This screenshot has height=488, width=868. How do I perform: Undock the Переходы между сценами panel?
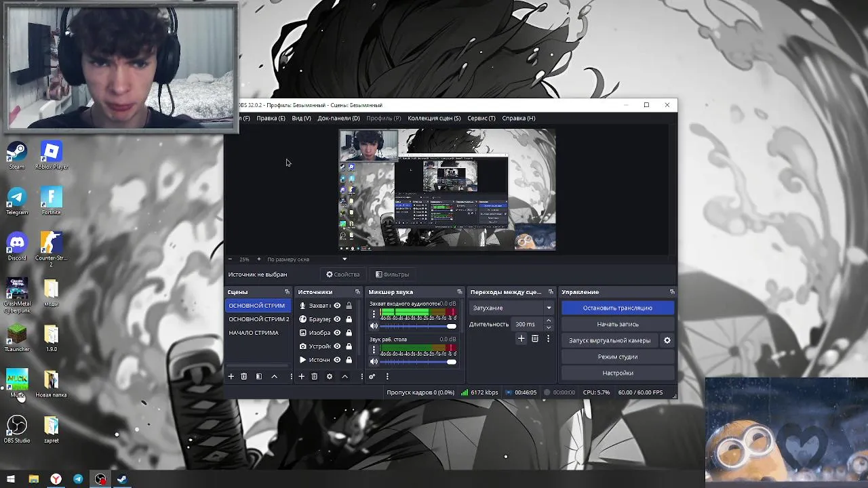click(551, 292)
